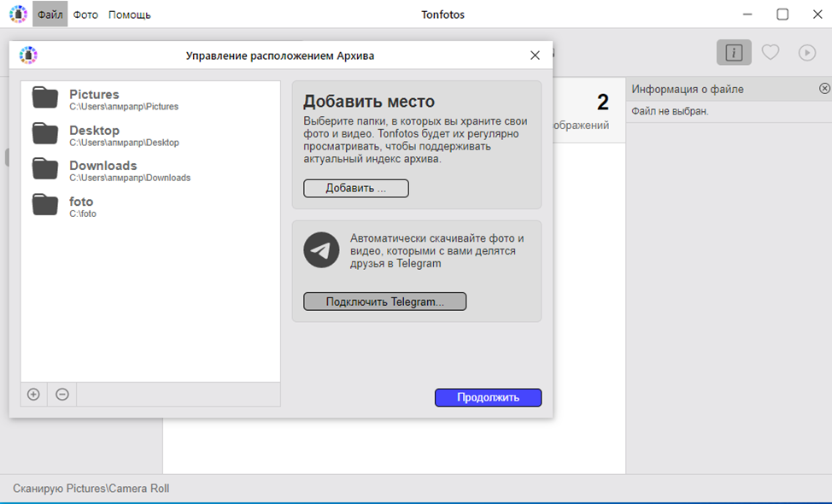Click the Подключить Telegram... button
Screen dimensions: 832x504
click(x=384, y=302)
